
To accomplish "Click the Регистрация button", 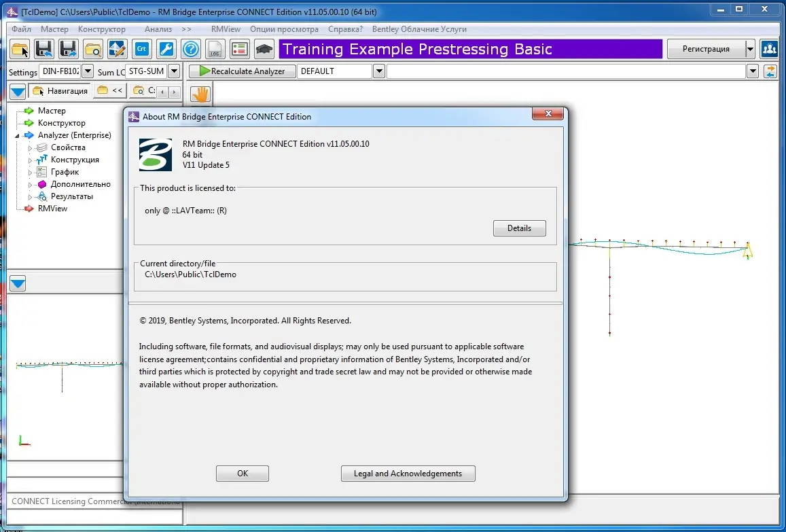I will pos(706,49).
